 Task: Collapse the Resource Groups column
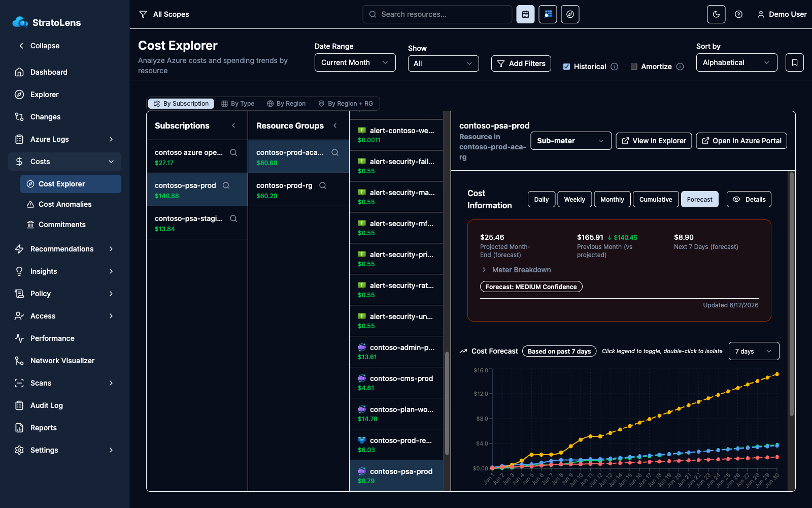335,125
